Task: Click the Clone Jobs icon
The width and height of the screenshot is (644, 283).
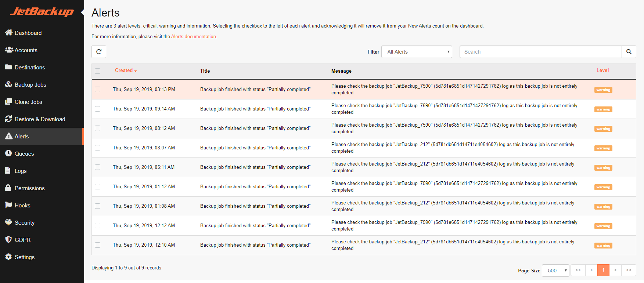Action: pos(8,102)
